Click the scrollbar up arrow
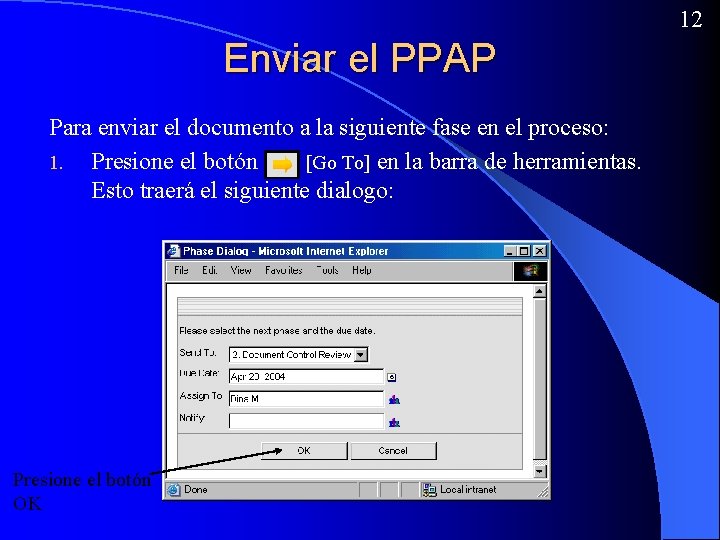This screenshot has width=720, height=540. [x=540, y=291]
